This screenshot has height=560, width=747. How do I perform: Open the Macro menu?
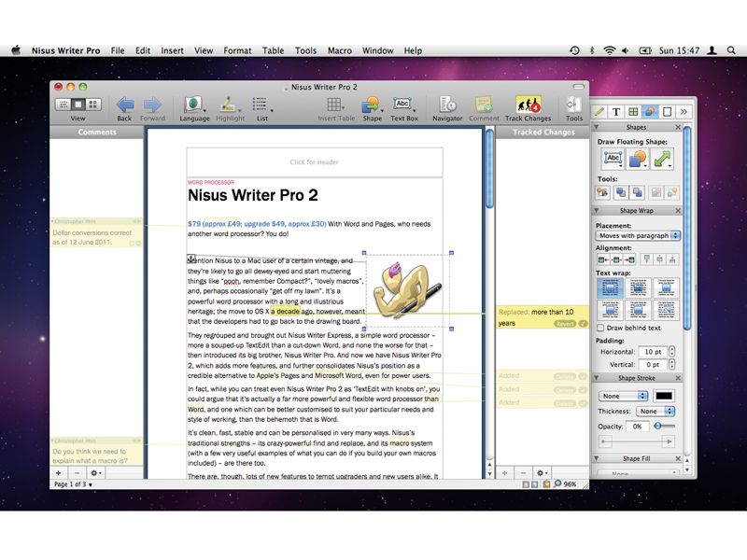click(x=340, y=50)
